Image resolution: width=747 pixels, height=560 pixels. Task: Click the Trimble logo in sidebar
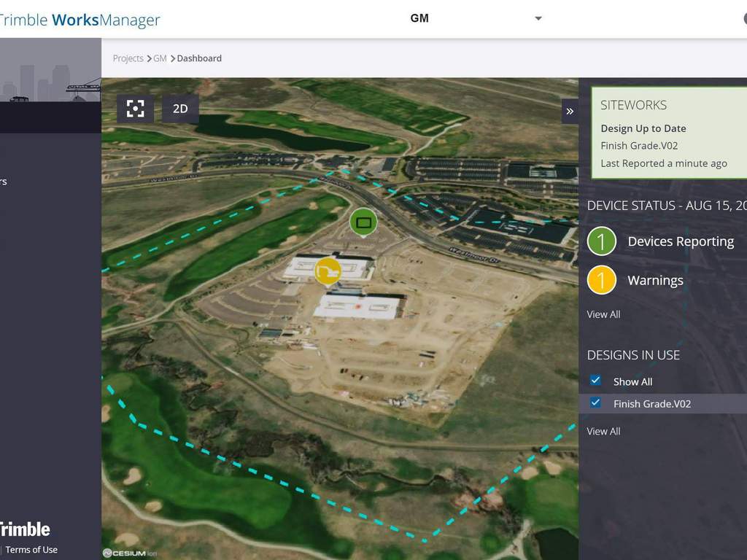point(25,529)
